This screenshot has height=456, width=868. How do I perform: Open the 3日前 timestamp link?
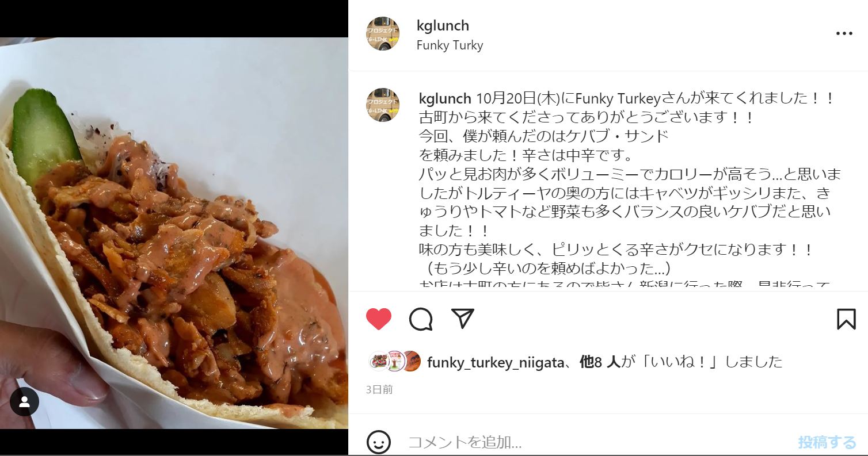379,390
